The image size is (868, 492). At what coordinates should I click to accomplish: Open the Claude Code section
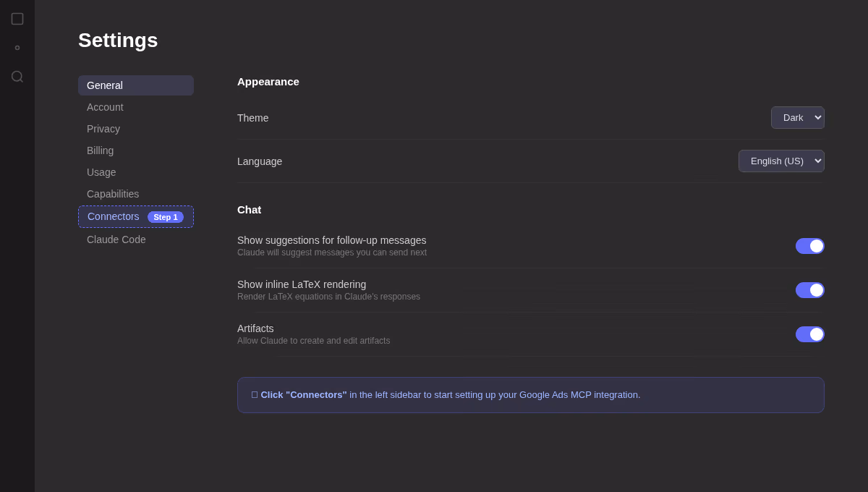point(136,239)
